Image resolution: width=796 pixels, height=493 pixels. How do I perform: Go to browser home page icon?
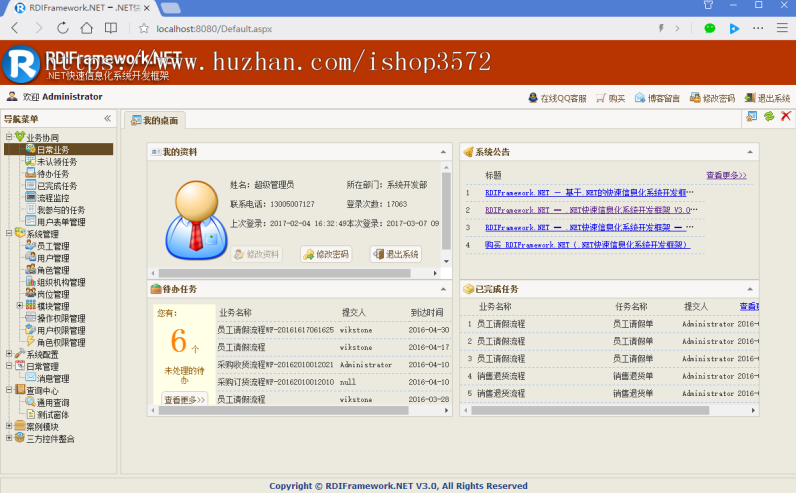pyautogui.click(x=87, y=28)
